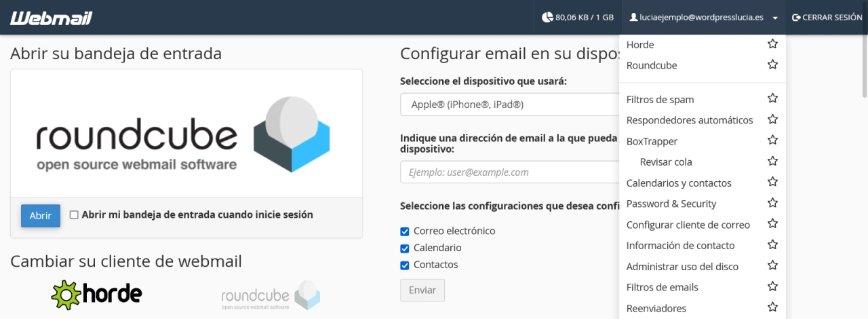868x319 pixels.
Task: Collapse the account dropdown caret
Action: [774, 18]
